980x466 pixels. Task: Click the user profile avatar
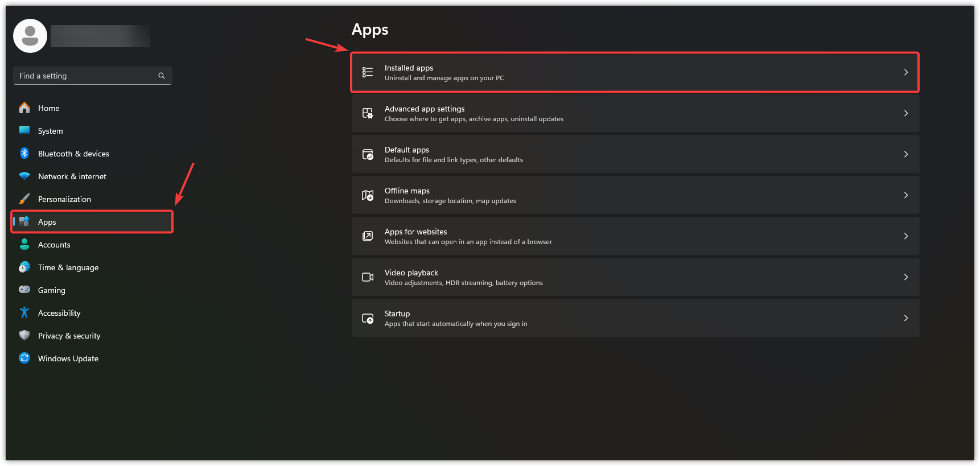30,36
